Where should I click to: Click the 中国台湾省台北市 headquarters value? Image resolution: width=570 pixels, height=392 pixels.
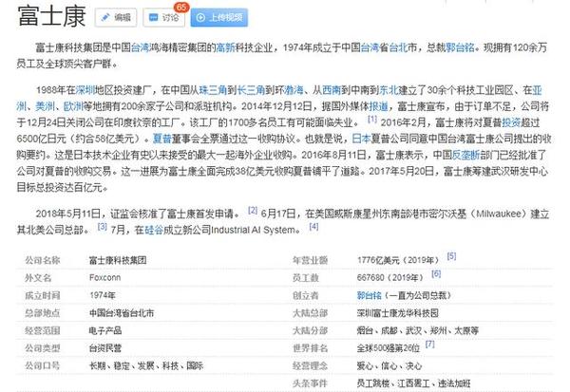[122, 313]
